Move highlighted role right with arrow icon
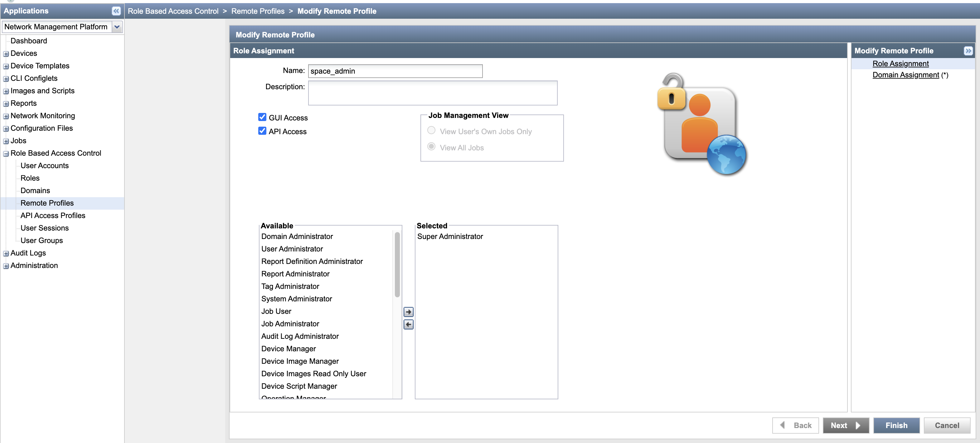This screenshot has height=443, width=980. [408, 311]
